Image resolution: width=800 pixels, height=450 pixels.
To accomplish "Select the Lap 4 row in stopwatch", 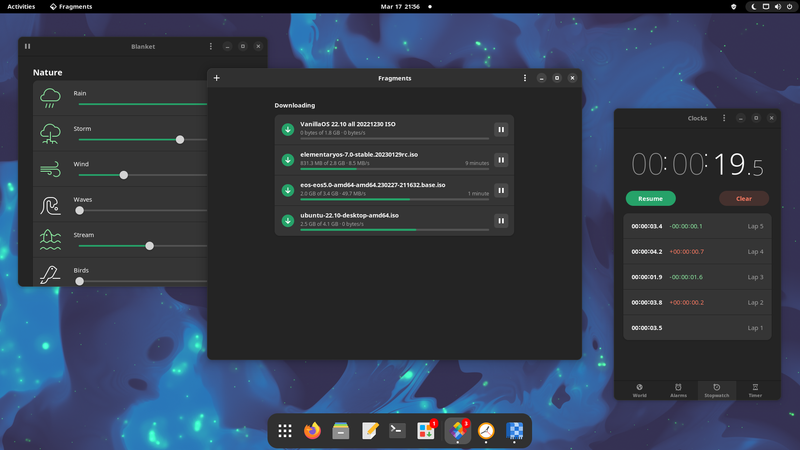I will [x=697, y=252].
